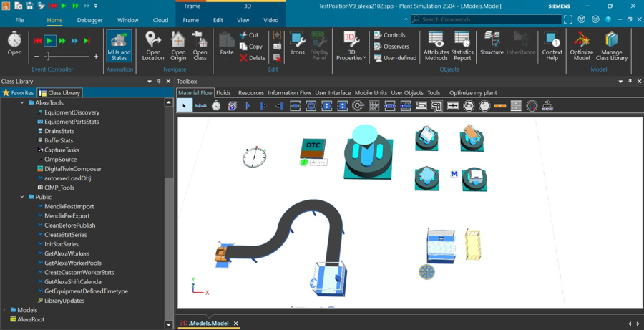The height and width of the screenshot is (330, 644).
Task: Select the Fluids toolbox tab
Action: [223, 93]
